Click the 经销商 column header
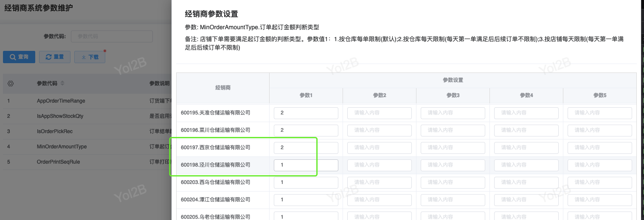The height and width of the screenshot is (220, 644). (x=223, y=88)
